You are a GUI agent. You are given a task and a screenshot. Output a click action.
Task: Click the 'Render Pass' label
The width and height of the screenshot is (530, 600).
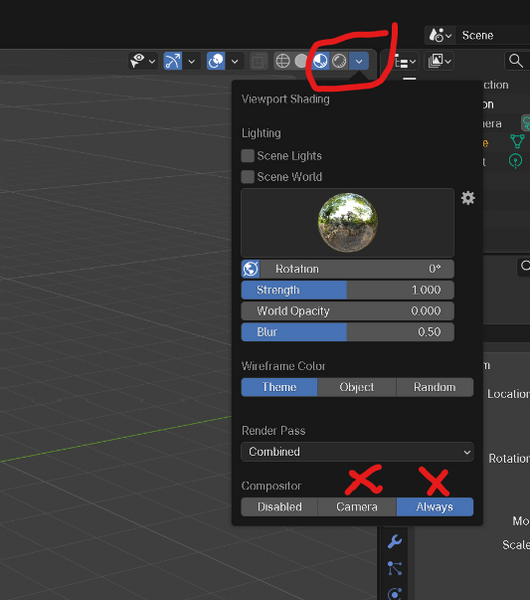click(x=273, y=431)
